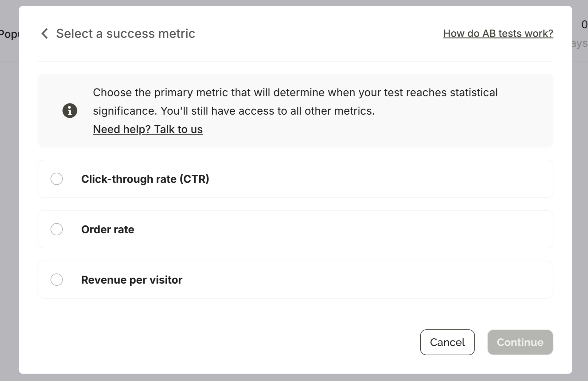Click the informational banner about statistical significance
The height and width of the screenshot is (381, 588).
295,111
